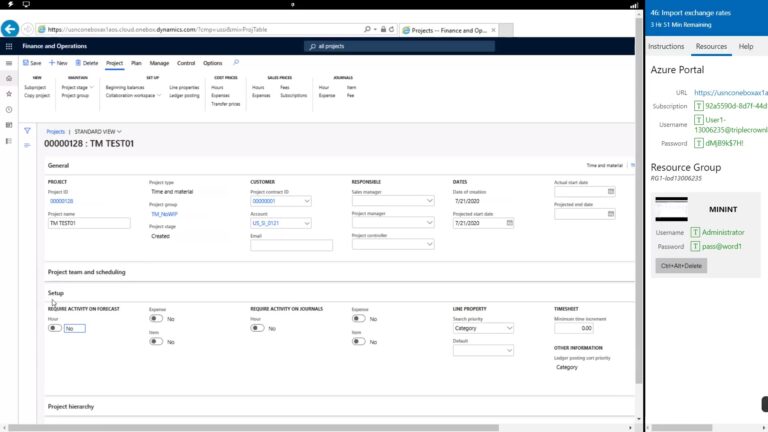Image resolution: width=768 pixels, height=432 pixels.
Task: Open Recent clock icon in sidebar
Action: pos(9,109)
